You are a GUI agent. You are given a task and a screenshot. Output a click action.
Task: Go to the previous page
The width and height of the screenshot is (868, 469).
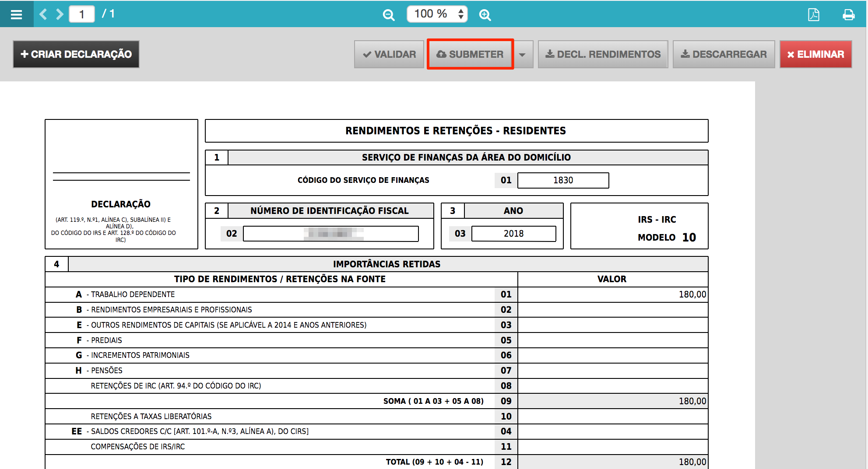pos(42,14)
